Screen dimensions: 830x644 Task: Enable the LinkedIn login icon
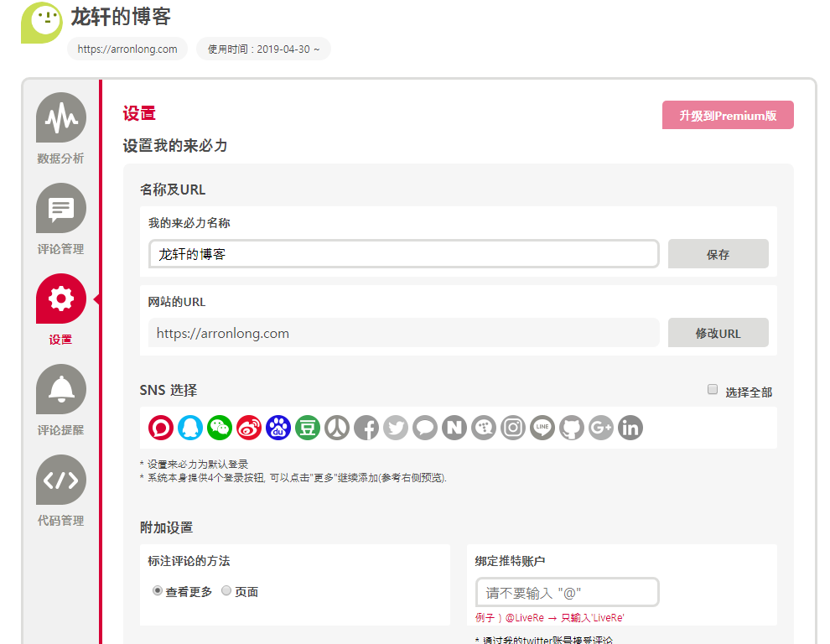point(630,428)
